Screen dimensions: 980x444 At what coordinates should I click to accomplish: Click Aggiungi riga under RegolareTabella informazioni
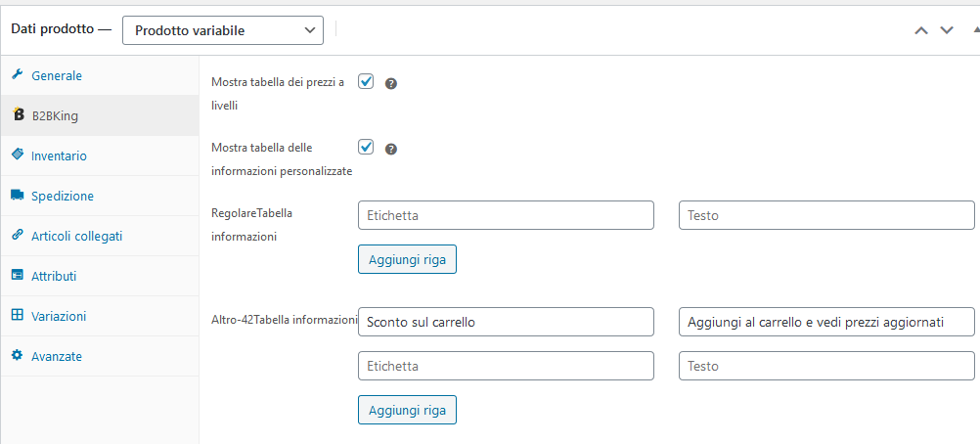pos(407,259)
